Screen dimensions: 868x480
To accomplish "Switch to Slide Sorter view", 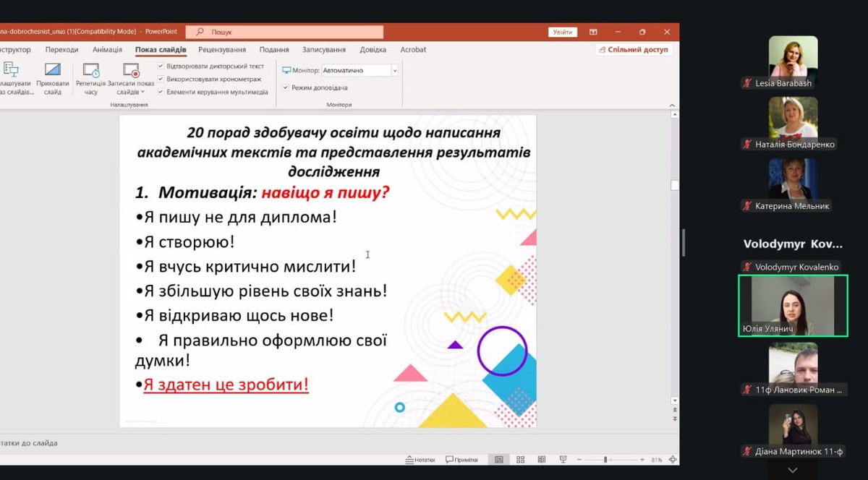I will click(520, 460).
